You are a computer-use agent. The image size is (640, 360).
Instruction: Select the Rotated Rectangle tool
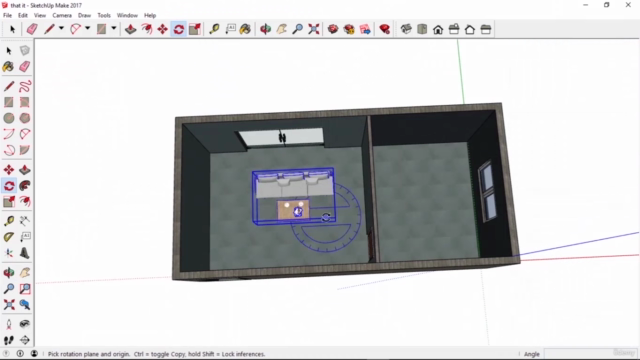[x=24, y=102]
